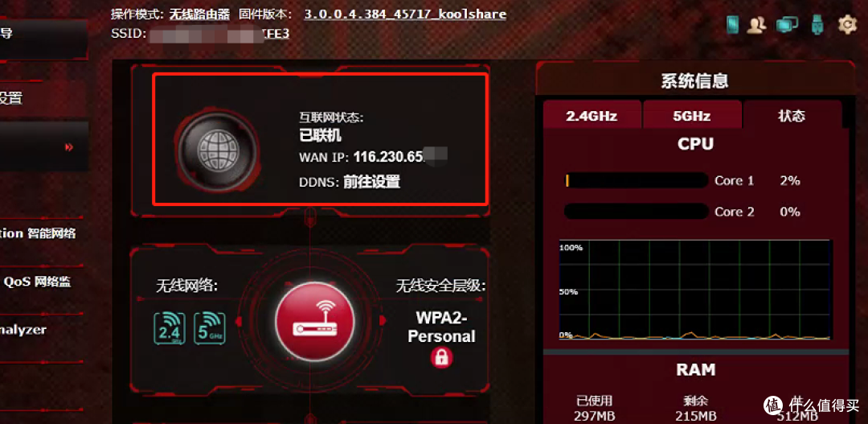The image size is (868, 424).
Task: Click the dual-monitor network devices icon
Action: (787, 24)
